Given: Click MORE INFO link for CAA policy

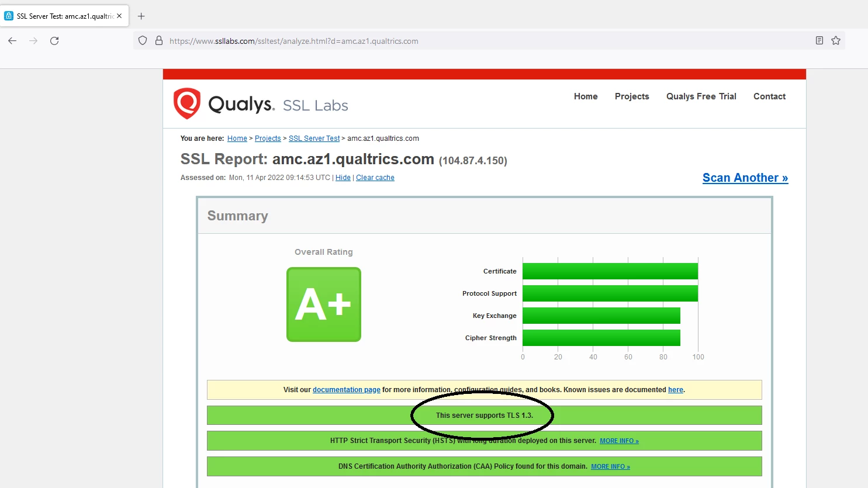Looking at the screenshot, I should pyautogui.click(x=610, y=466).
